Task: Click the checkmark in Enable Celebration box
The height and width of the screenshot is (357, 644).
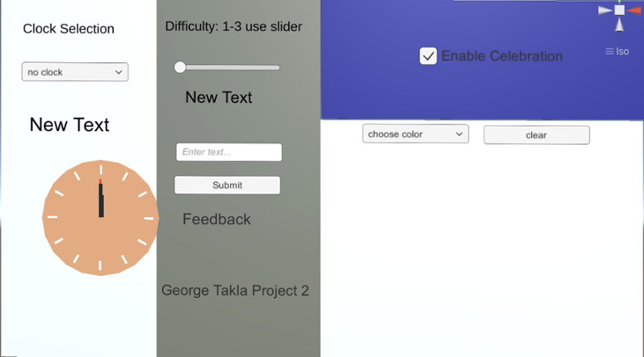Action: tap(428, 56)
